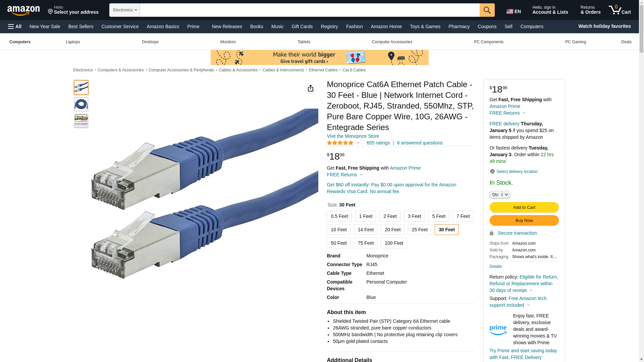
Task: Click in the search text field
Action: pos(310,10)
